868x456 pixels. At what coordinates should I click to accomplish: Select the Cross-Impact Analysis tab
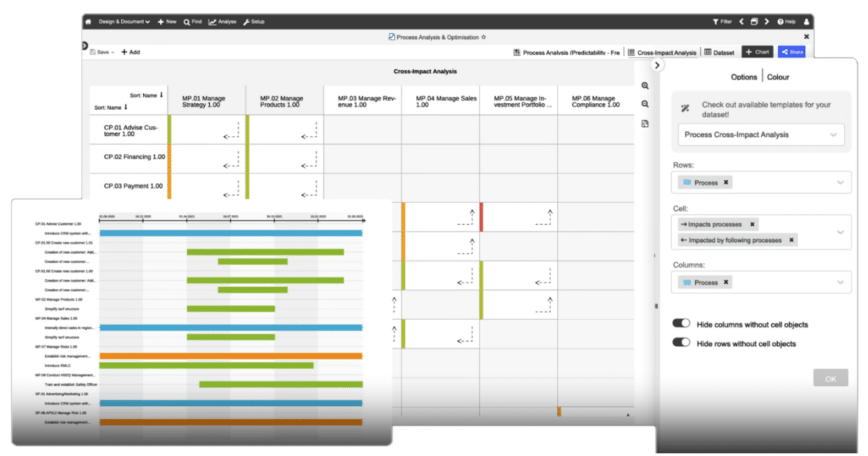click(x=662, y=53)
